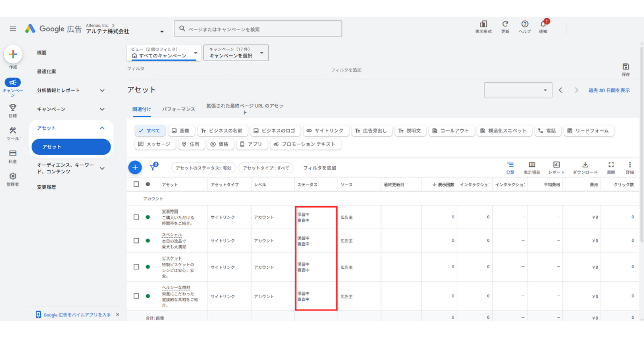644x338 pixels.
Task: Open 変更履歴 in sidebar
Action: coord(47,187)
